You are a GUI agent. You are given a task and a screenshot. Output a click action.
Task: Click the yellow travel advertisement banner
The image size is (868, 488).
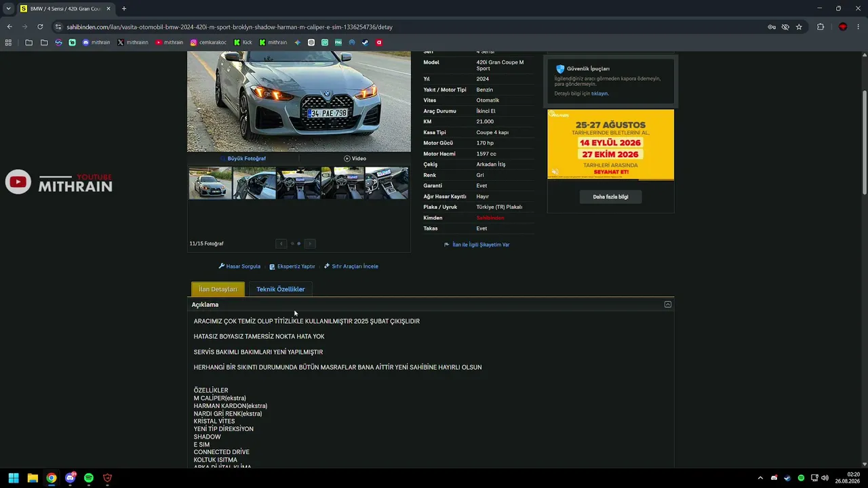pos(610,144)
